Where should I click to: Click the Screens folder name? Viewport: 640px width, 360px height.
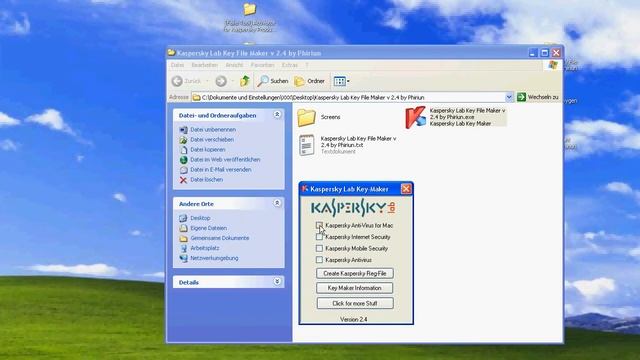330,117
